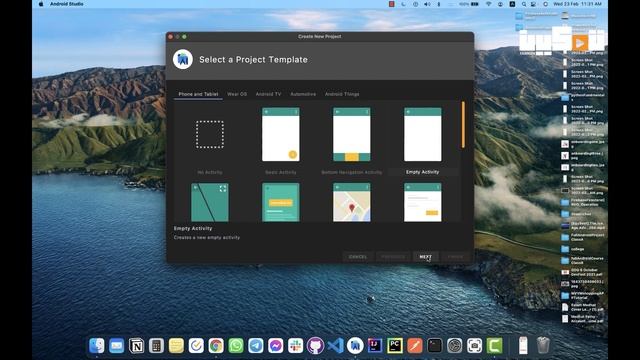The image size is (640, 360).
Task: Open WhatsApp from the dock
Action: 236,346
